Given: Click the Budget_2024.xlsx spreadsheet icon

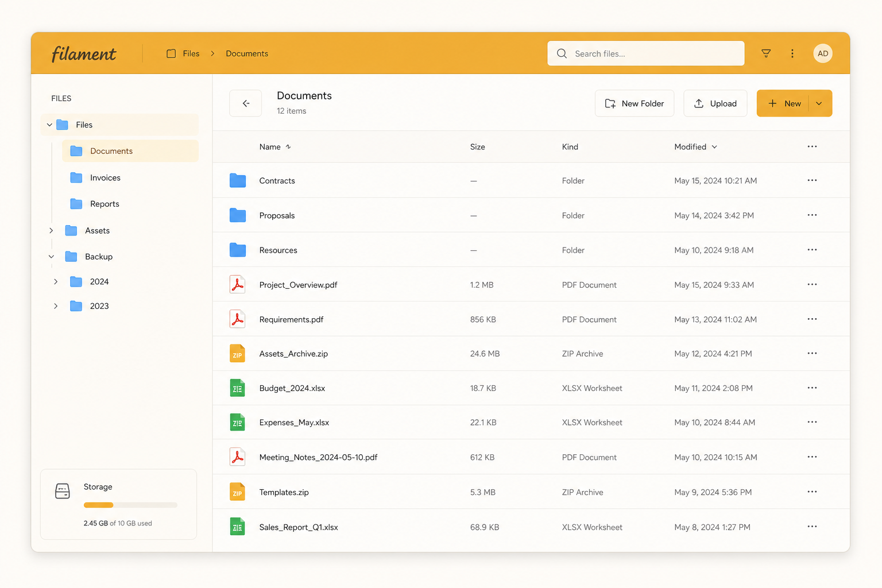Looking at the screenshot, I should click(x=238, y=388).
